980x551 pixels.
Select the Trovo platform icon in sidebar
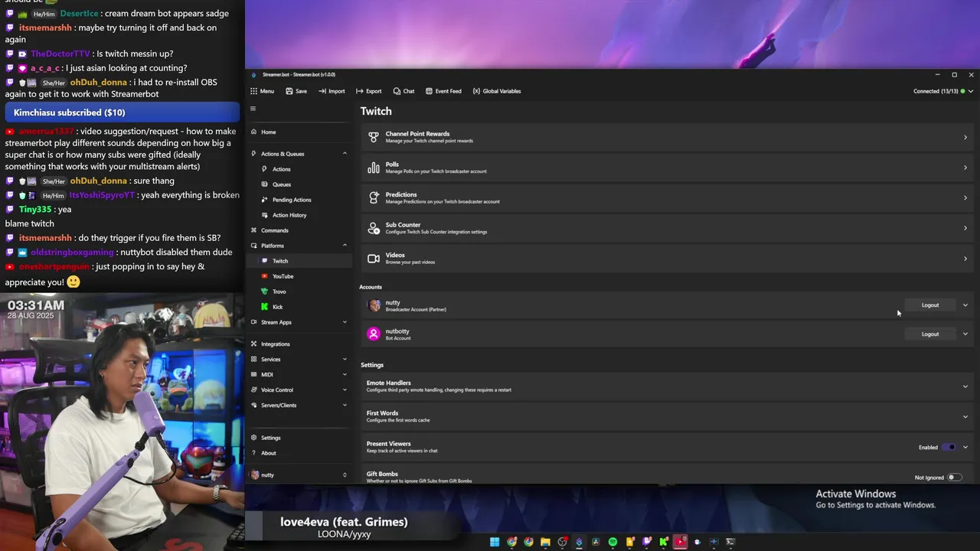point(265,292)
